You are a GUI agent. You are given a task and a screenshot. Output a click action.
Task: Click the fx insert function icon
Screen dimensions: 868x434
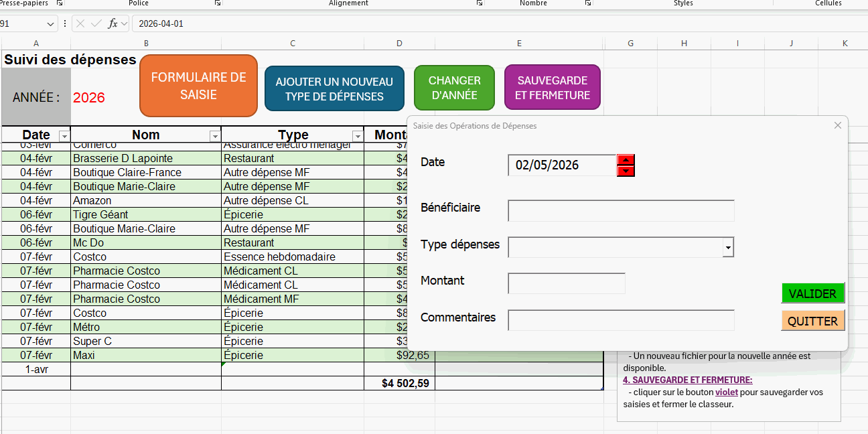(113, 23)
